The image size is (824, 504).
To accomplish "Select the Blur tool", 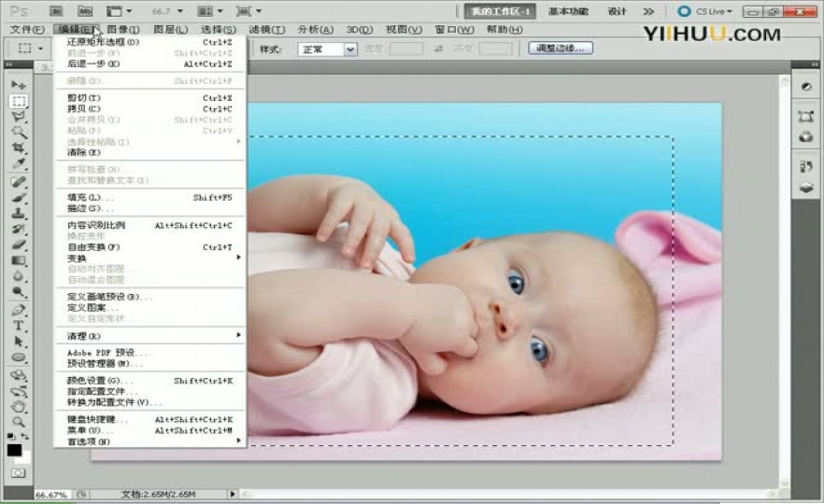I will click(19, 276).
